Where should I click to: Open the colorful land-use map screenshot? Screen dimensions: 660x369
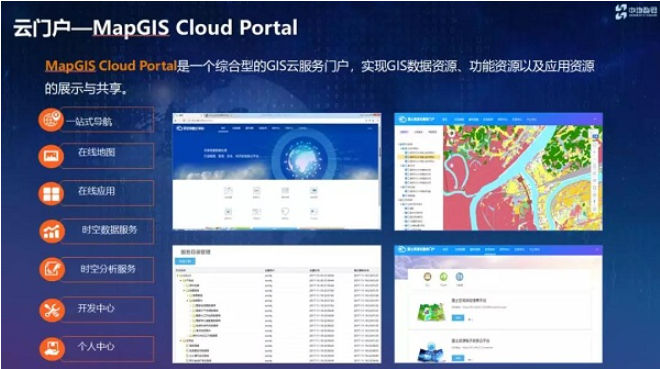click(498, 172)
